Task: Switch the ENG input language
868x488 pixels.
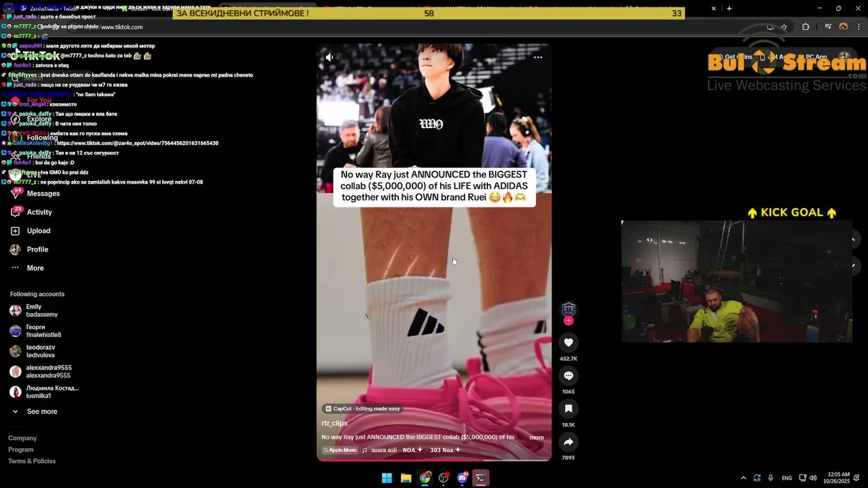Action: [x=787, y=478]
